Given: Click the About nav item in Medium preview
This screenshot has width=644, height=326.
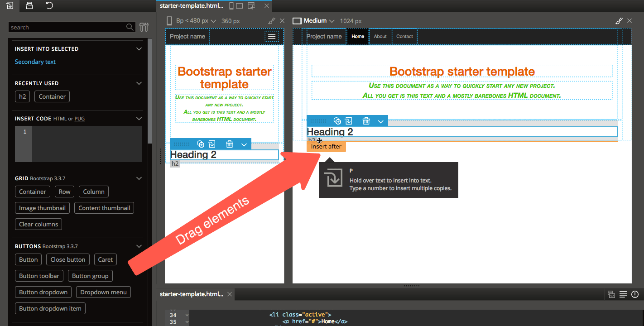Looking at the screenshot, I should 380,37.
